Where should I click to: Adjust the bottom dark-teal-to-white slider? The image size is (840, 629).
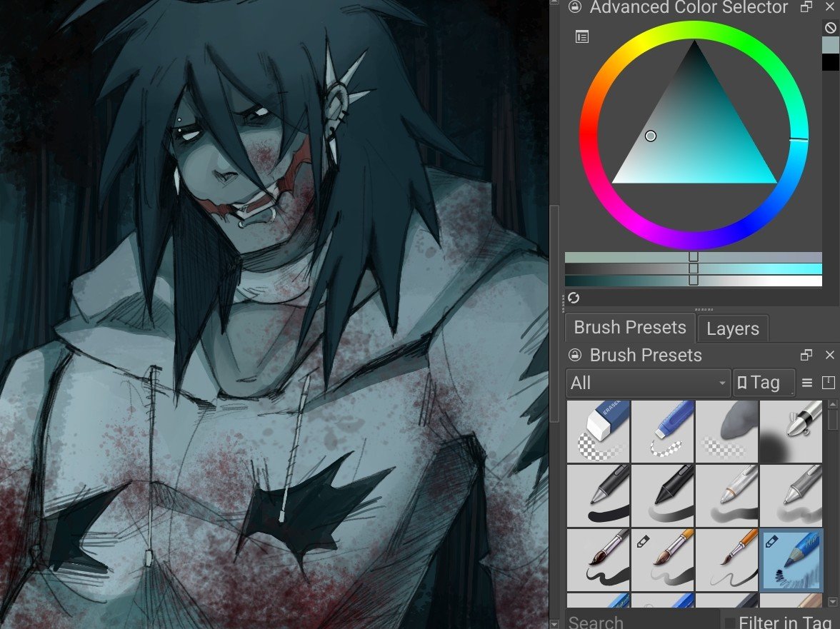[693, 281]
